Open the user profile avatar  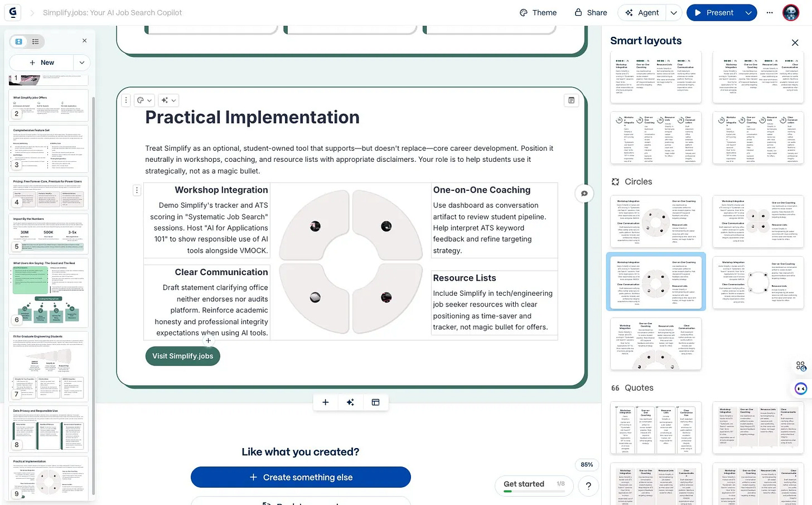[791, 12]
